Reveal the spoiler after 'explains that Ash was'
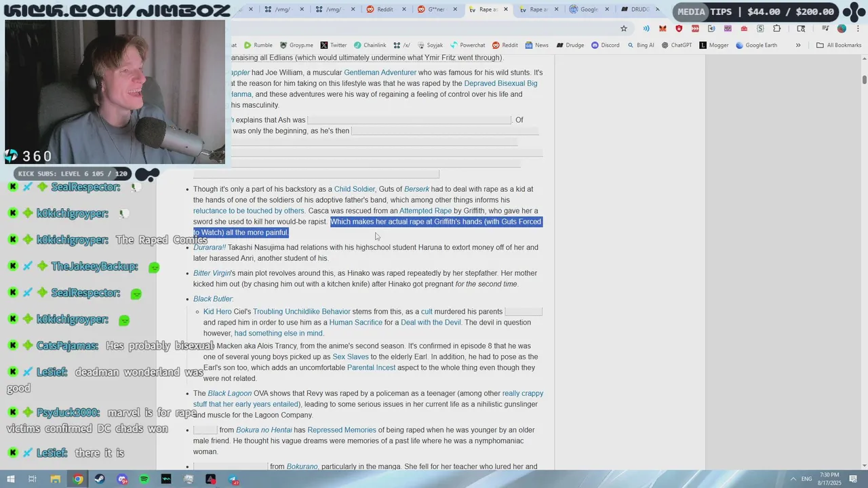 pyautogui.click(x=409, y=120)
